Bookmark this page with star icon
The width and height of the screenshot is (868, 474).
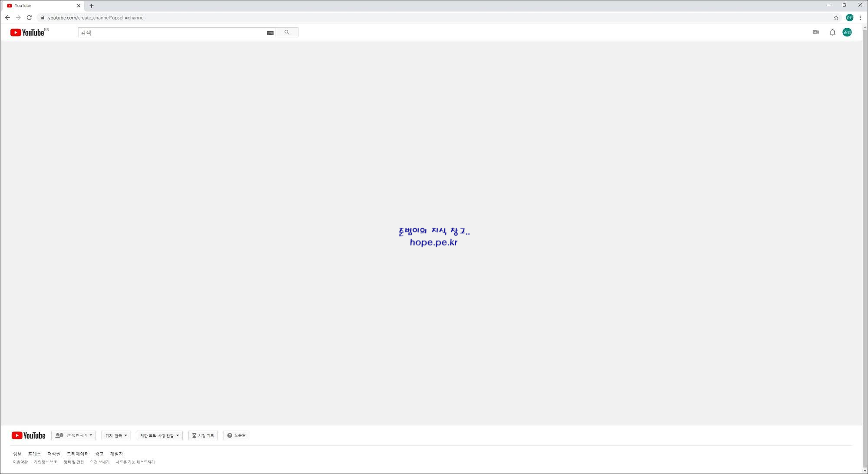tap(836, 18)
